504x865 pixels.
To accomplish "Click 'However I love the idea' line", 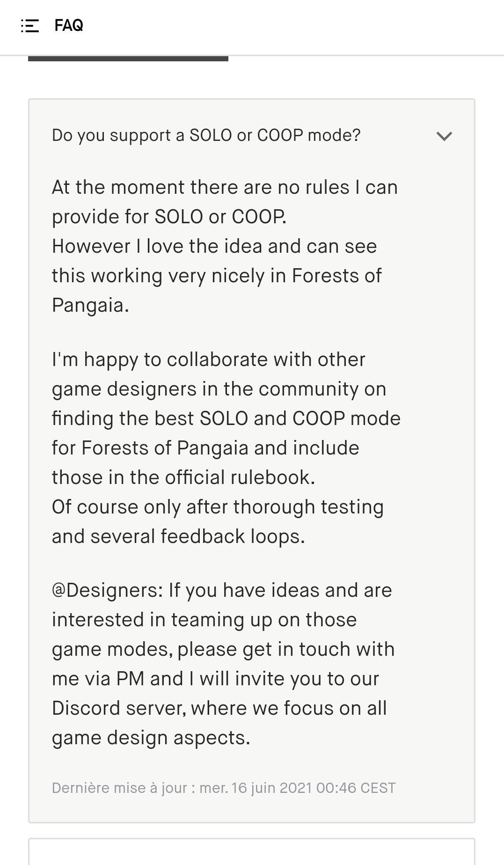I will [214, 246].
